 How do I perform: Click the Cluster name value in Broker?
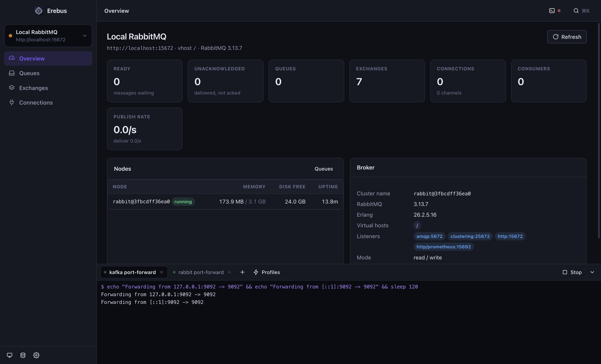coord(442,193)
